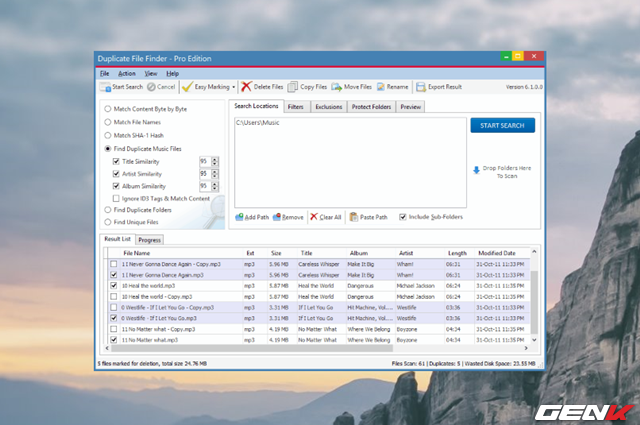This screenshot has width=640, height=425.
Task: Click the Add Path icon
Action: 239,217
